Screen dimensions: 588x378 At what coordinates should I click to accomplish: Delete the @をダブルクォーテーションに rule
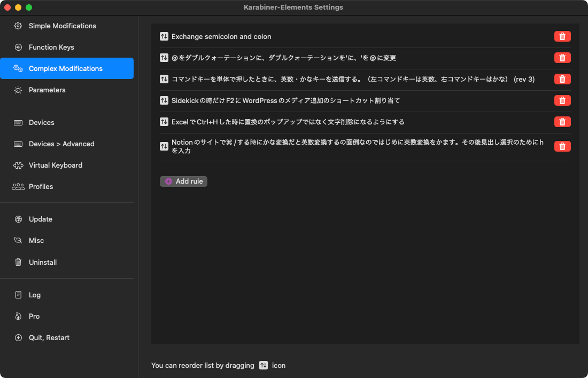click(x=562, y=58)
